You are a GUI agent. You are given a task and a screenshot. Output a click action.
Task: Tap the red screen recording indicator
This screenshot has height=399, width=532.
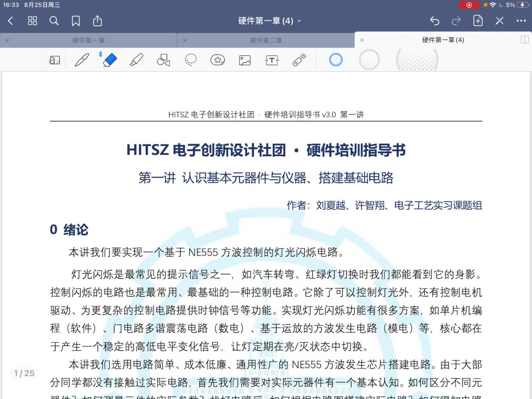pos(469,5)
